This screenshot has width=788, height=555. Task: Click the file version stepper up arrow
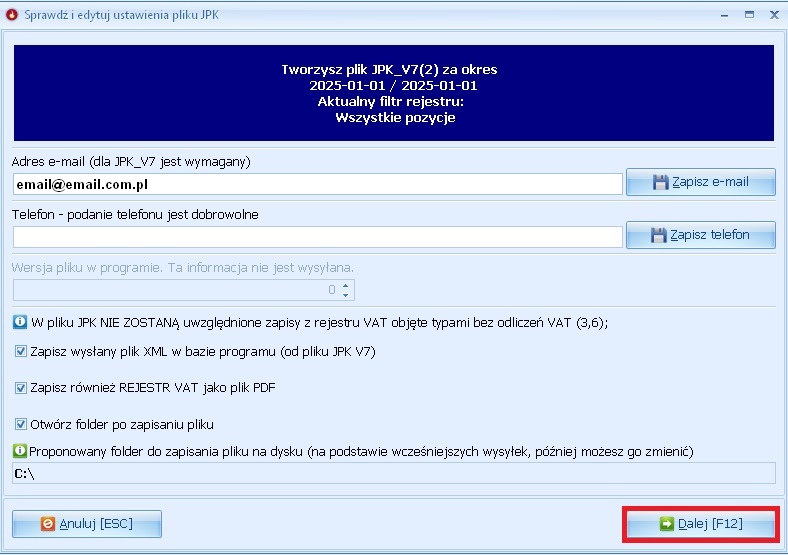tap(346, 286)
